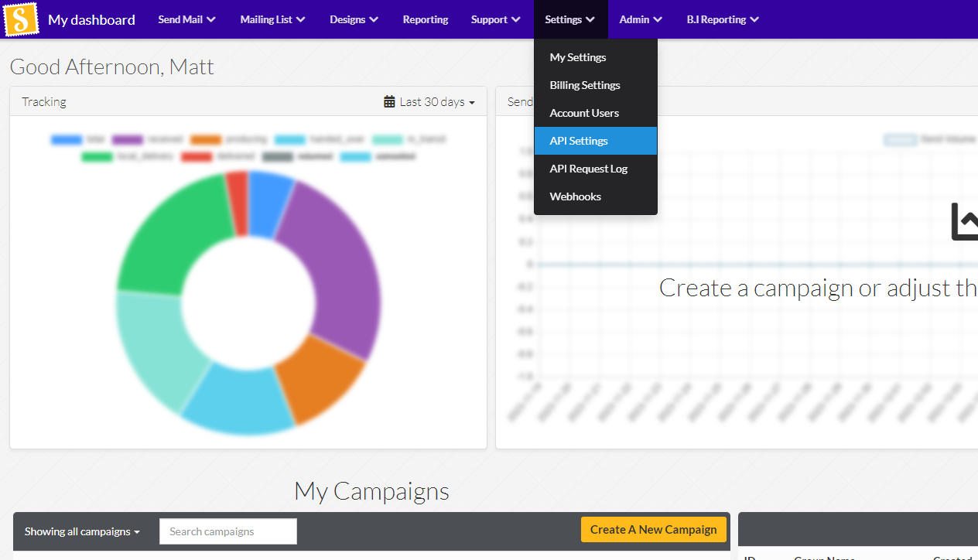
Task: Click the purple segment of the donut chart
Action: (x=340, y=263)
